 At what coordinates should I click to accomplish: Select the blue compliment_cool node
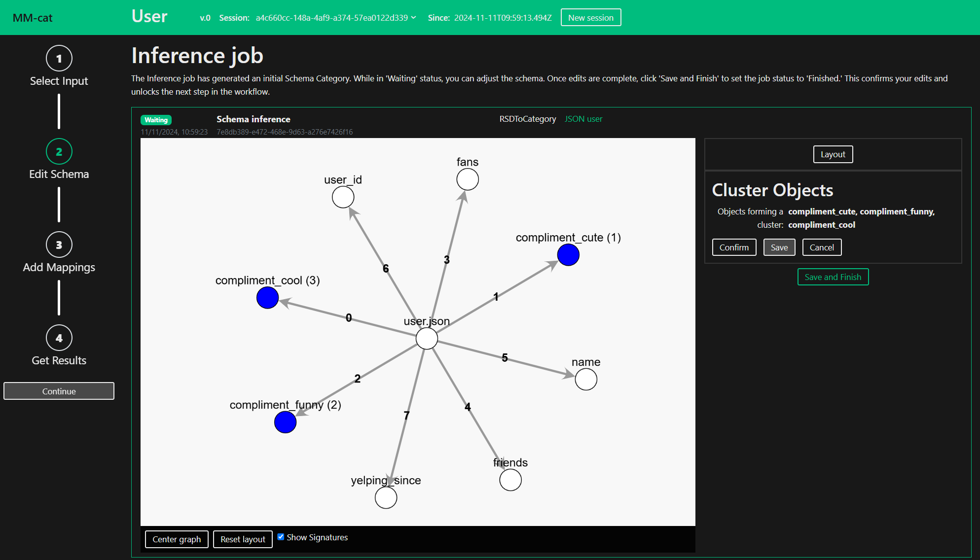(x=268, y=298)
